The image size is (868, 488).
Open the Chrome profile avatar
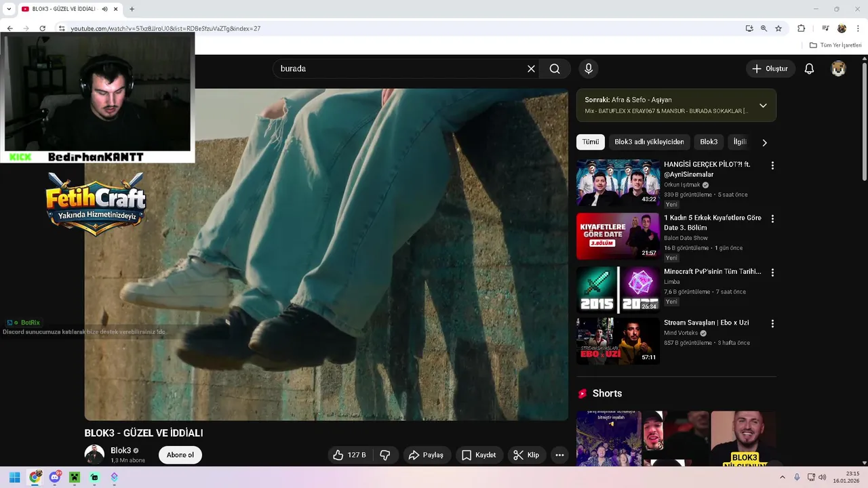pyautogui.click(x=842, y=28)
